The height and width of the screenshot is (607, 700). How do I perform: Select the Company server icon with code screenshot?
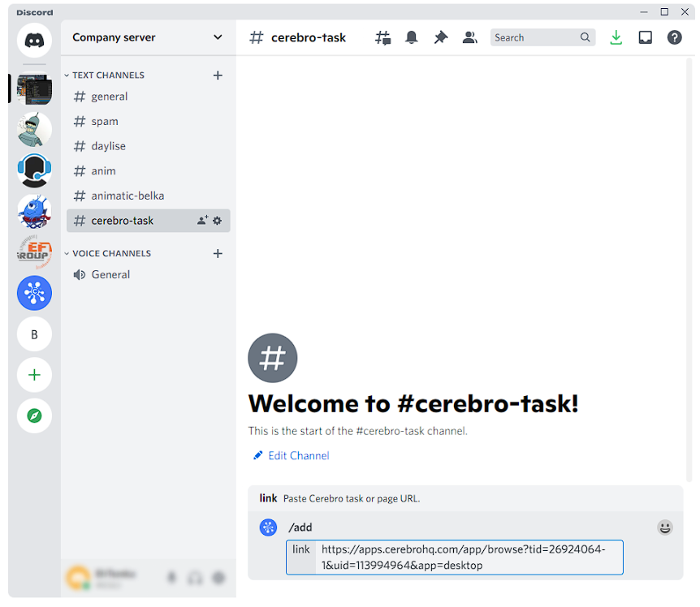34,89
